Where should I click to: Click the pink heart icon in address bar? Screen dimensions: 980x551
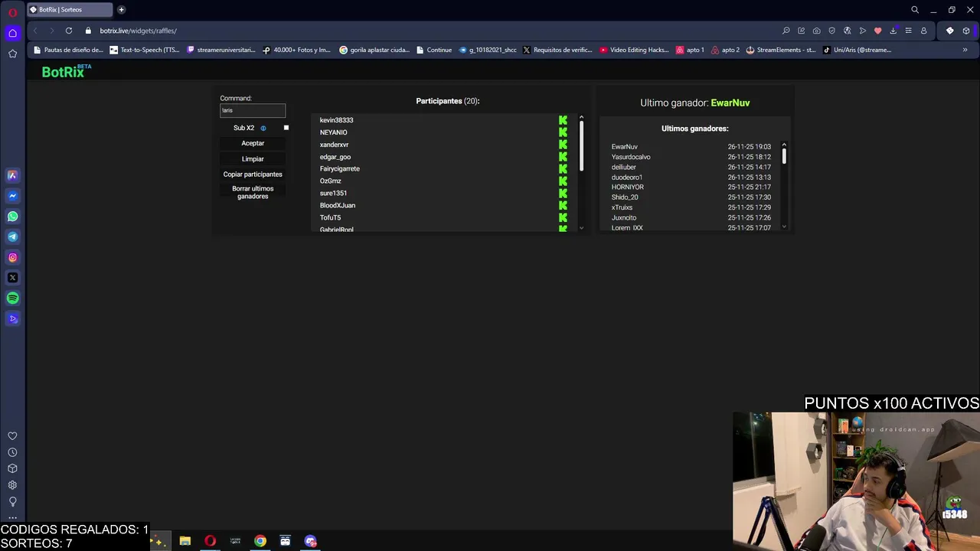(x=877, y=31)
